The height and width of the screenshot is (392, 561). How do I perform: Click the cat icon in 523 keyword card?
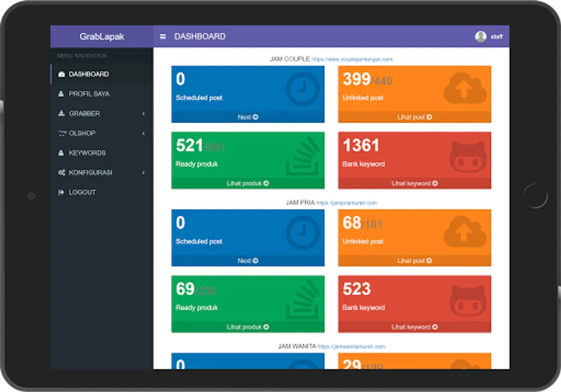(x=468, y=300)
